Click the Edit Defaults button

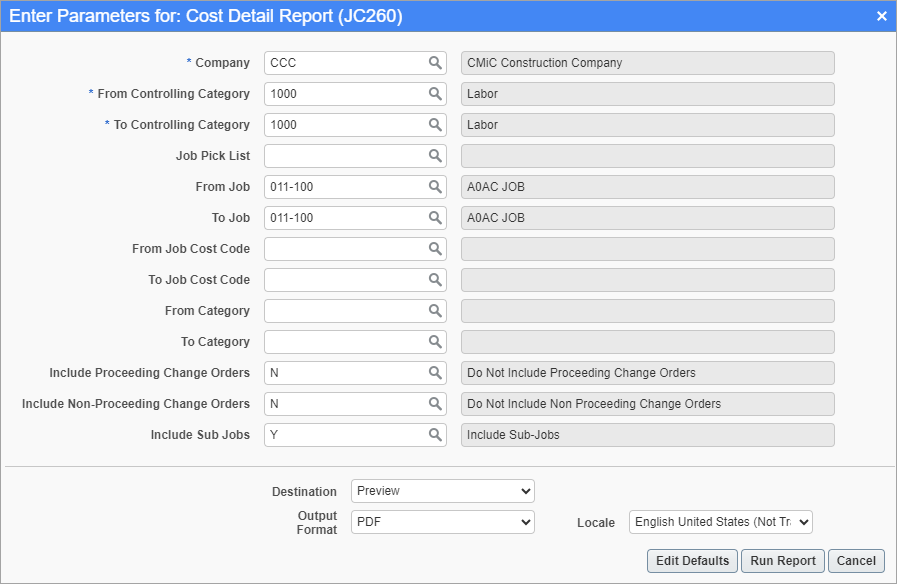point(693,561)
